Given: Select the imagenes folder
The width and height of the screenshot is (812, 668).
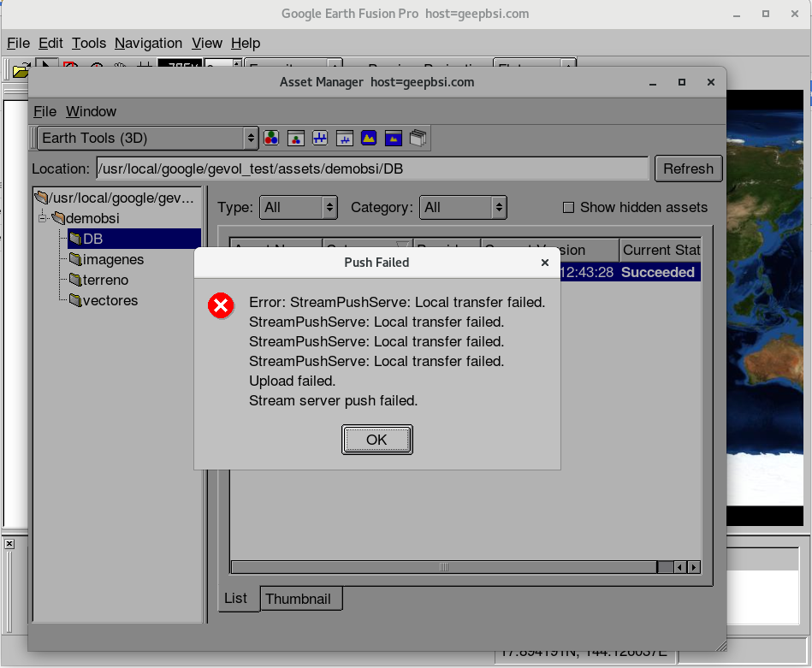Looking at the screenshot, I should point(113,259).
